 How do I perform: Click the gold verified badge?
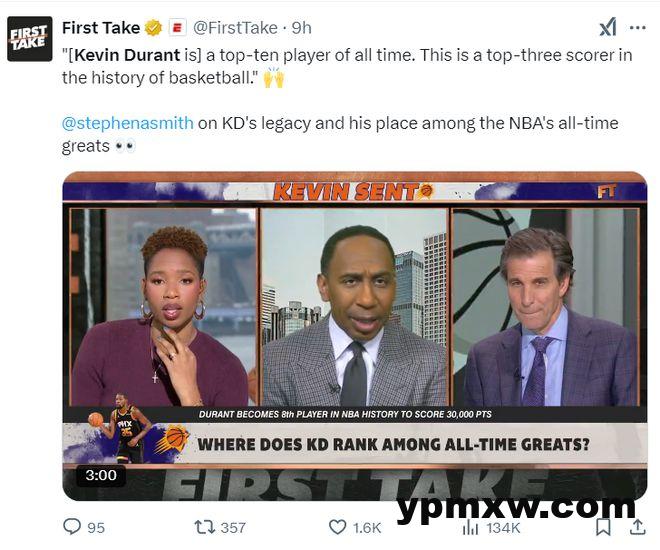(154, 28)
